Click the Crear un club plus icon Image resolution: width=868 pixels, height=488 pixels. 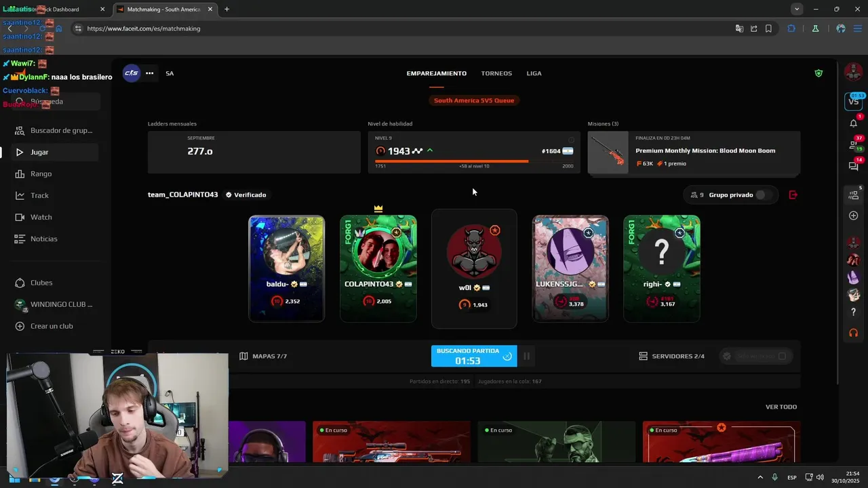tap(20, 326)
